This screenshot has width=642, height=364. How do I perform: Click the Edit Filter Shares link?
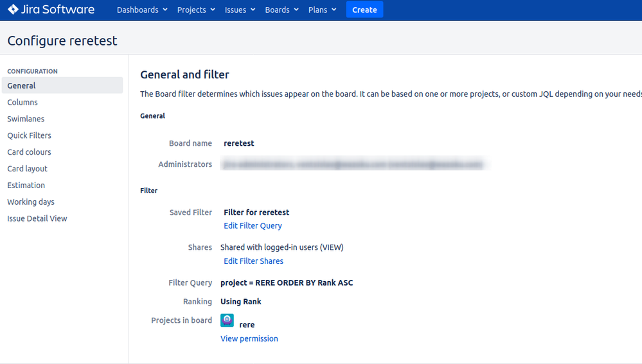coord(253,261)
